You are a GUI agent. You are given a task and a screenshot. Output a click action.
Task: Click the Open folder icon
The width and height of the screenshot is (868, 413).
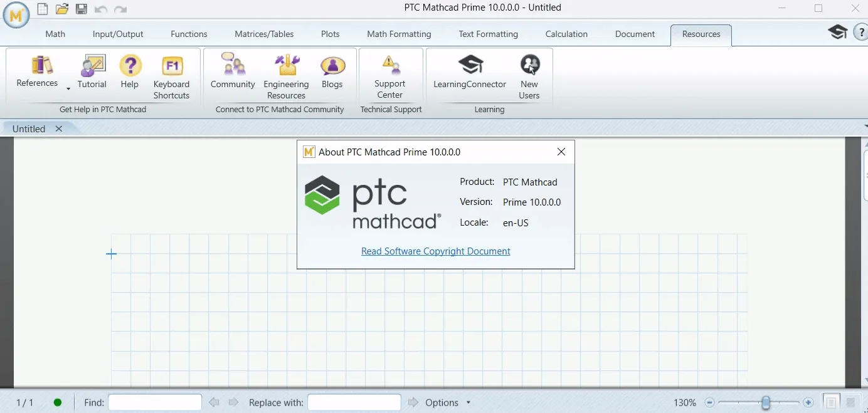click(61, 9)
